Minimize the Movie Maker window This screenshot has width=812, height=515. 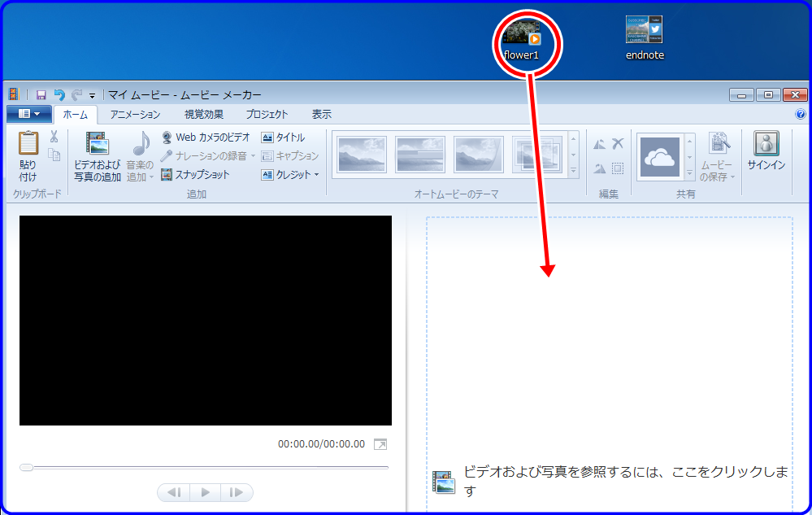[x=741, y=95]
